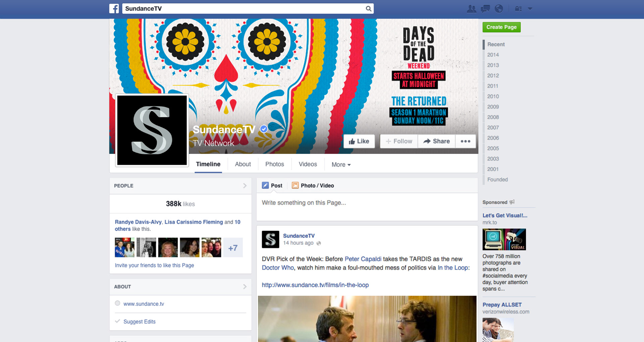
Task: Click the SundanceTV search field
Action: point(248,9)
